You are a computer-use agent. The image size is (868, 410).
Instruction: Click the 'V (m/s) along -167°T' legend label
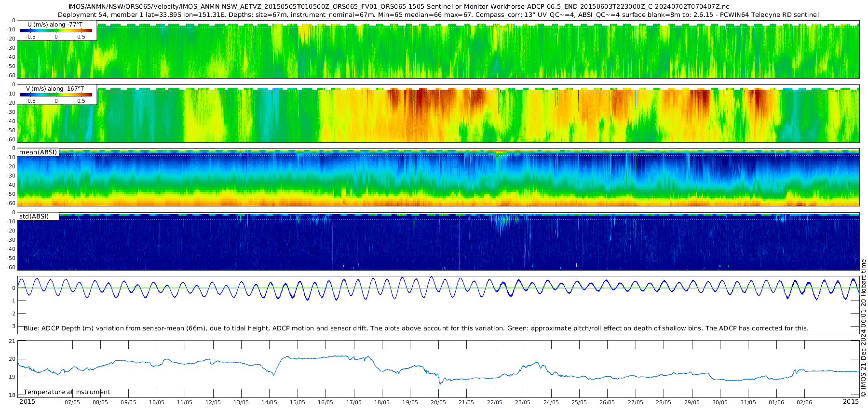pos(55,89)
